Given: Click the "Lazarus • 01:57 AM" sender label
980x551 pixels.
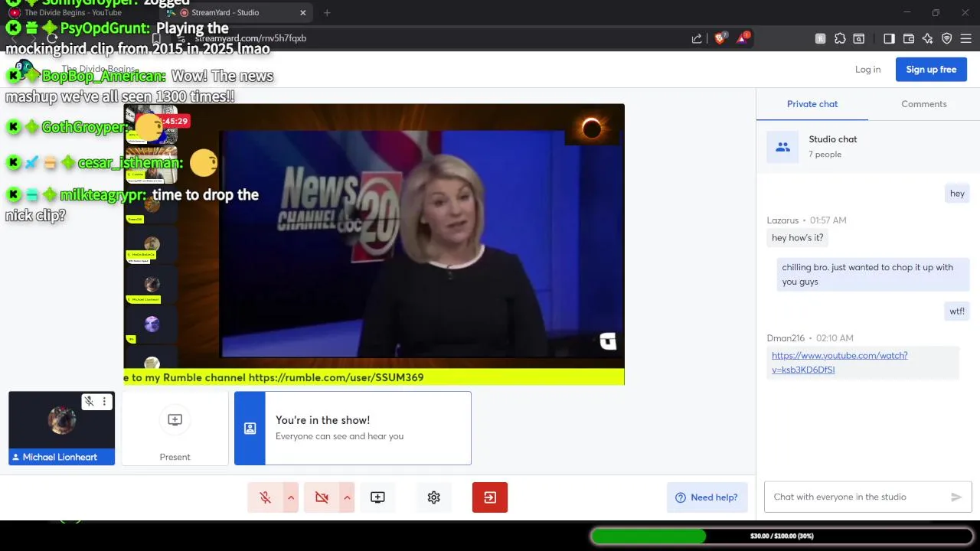Looking at the screenshot, I should [x=806, y=220].
